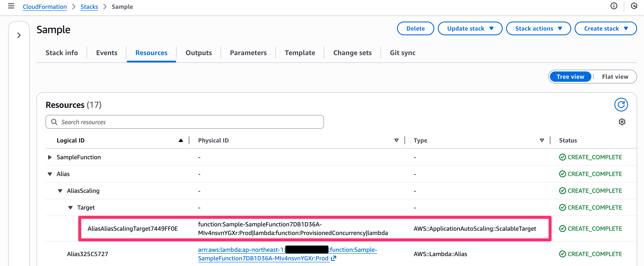Screen dimensions: 644x266
Task: Open the Template tab
Action: pyautogui.click(x=299, y=53)
